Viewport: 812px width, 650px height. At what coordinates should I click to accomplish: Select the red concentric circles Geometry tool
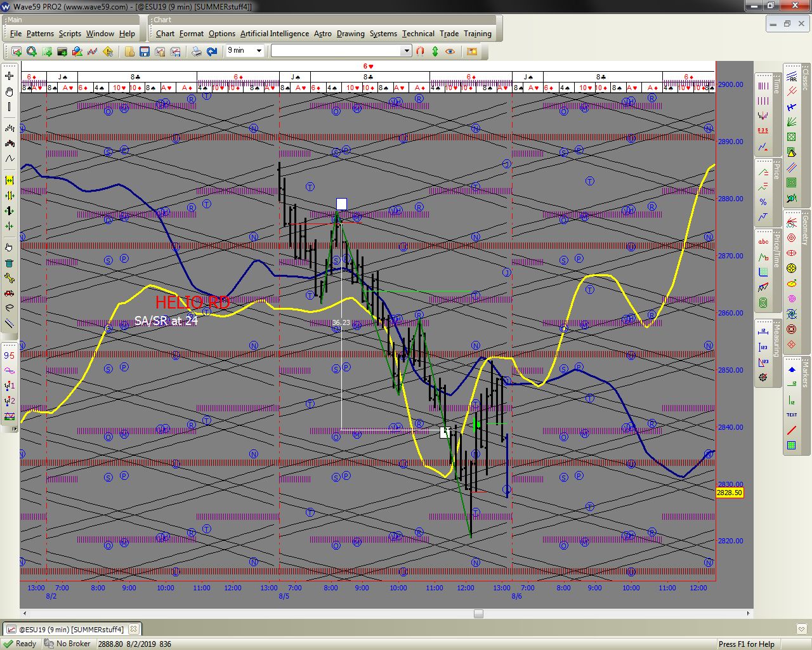pyautogui.click(x=792, y=238)
